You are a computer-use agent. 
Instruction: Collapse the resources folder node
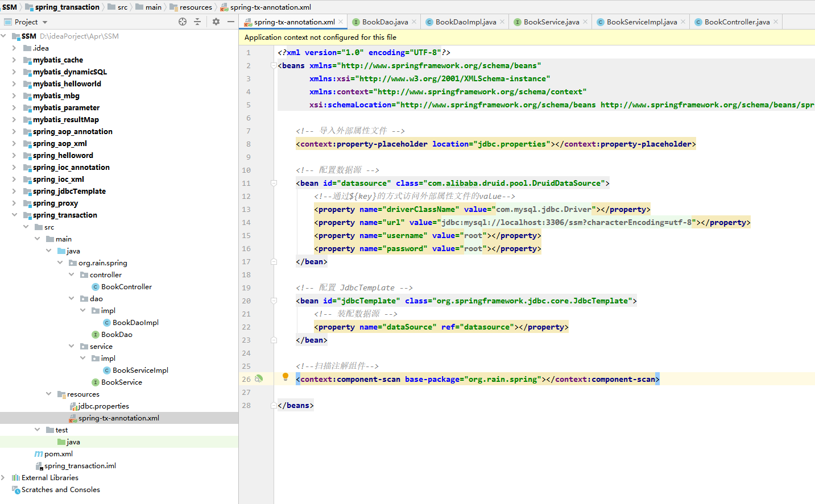[48, 394]
